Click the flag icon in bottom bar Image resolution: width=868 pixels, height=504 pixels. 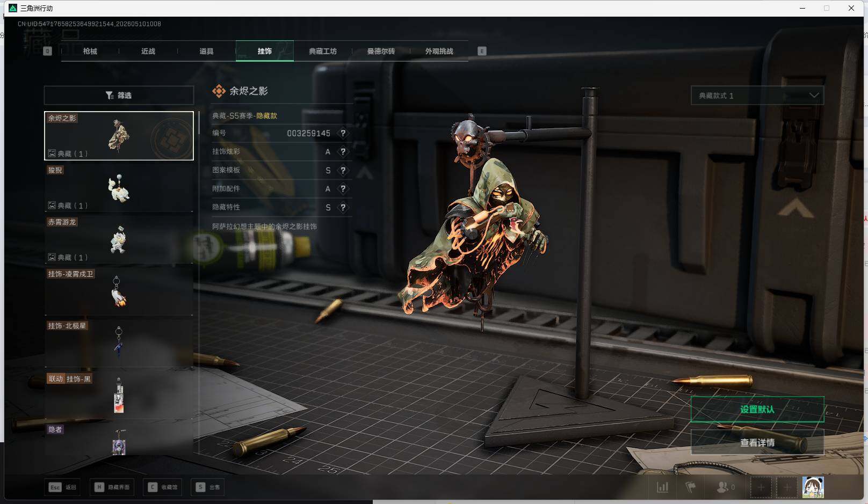(691, 487)
